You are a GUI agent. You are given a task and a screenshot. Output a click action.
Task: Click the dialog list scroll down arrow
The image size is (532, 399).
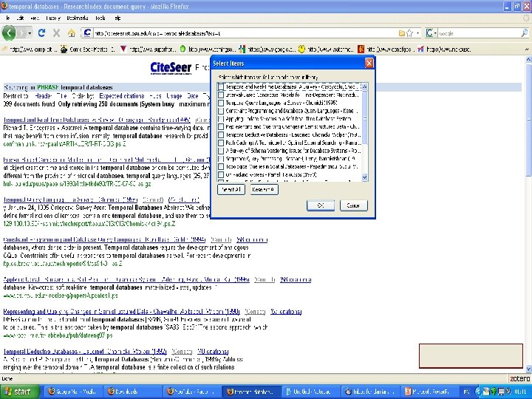click(x=365, y=177)
